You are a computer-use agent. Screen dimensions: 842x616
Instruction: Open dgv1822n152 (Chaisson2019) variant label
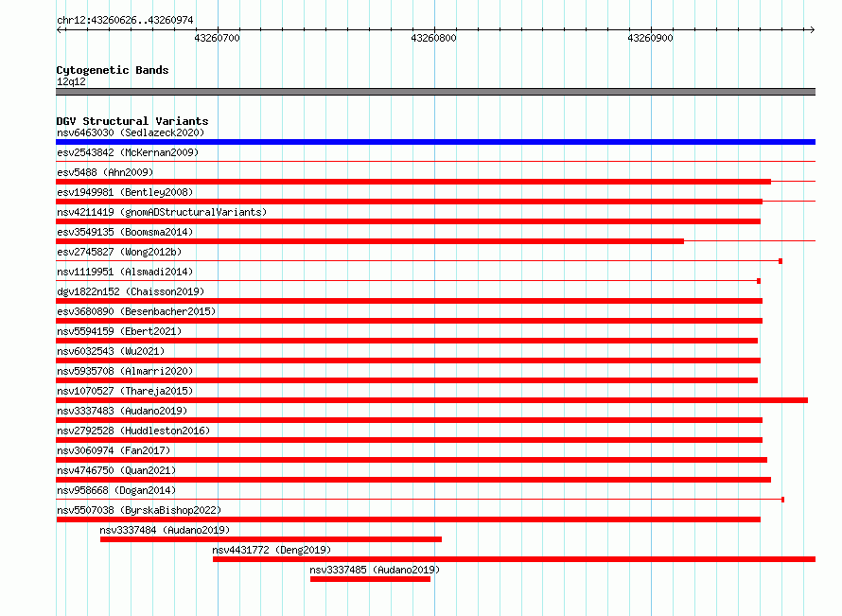pos(131,291)
